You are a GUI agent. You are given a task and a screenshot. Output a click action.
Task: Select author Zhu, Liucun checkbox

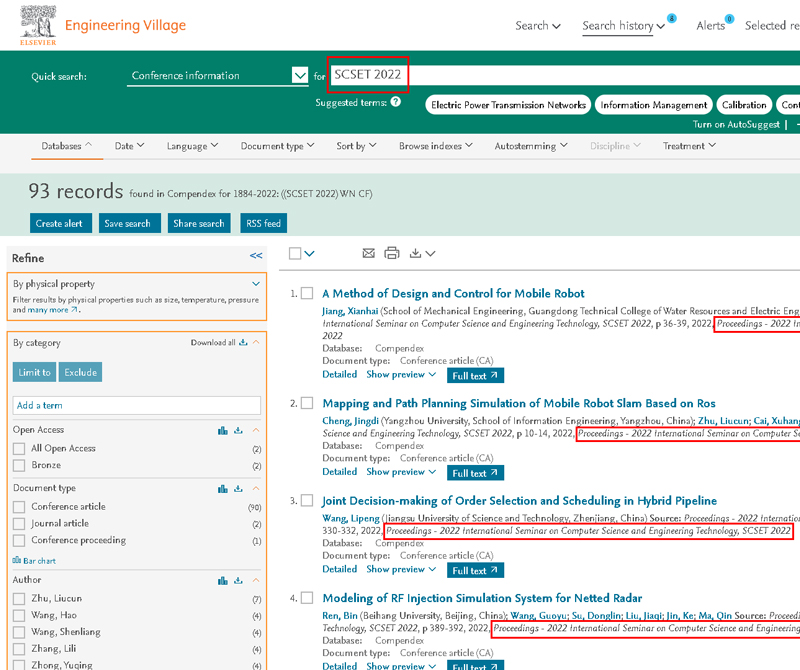point(19,599)
